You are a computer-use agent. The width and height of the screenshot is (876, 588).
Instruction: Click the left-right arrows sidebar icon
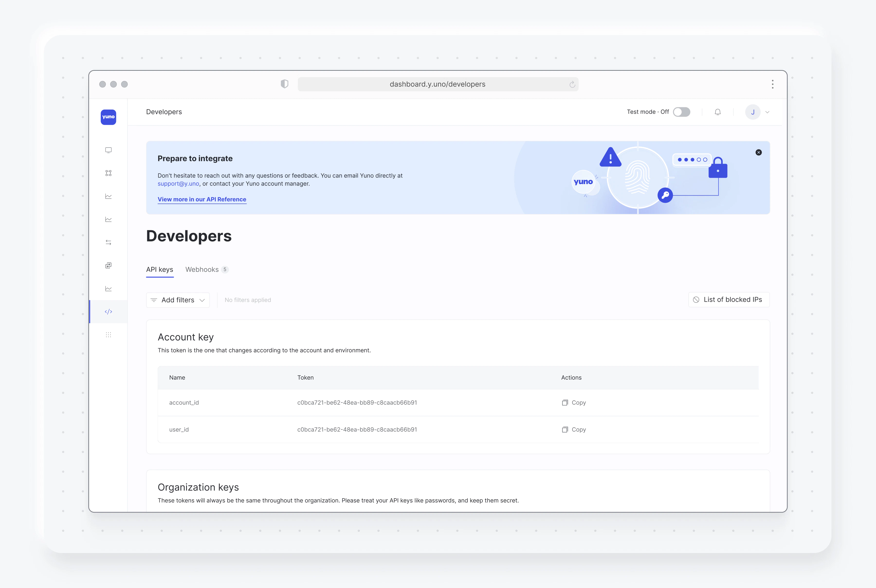pos(109,242)
